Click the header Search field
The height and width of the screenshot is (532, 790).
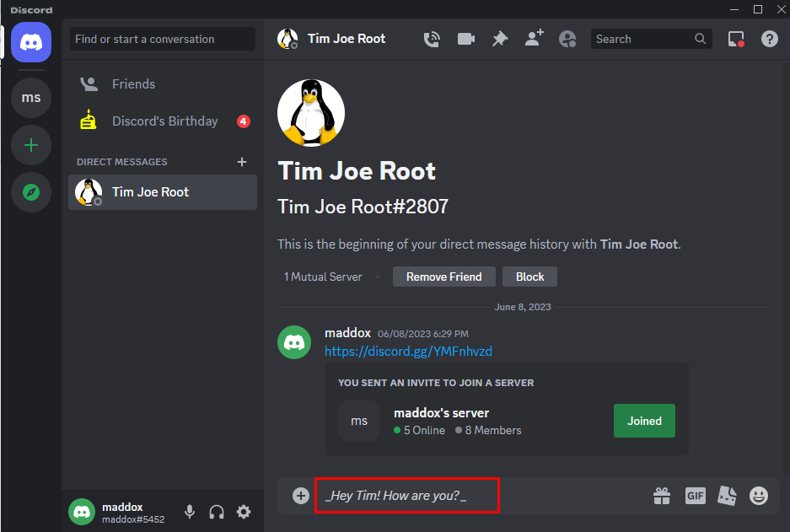651,39
